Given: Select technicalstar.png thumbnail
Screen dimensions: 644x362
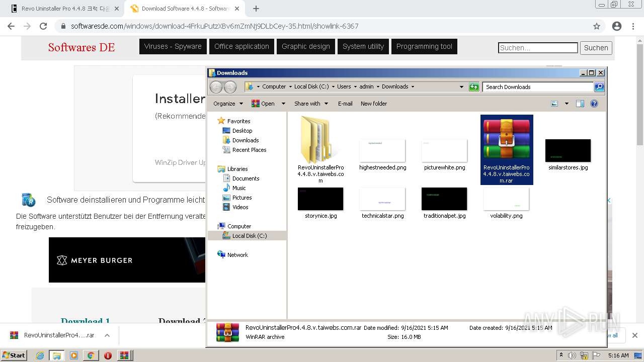Looking at the screenshot, I should tap(382, 199).
